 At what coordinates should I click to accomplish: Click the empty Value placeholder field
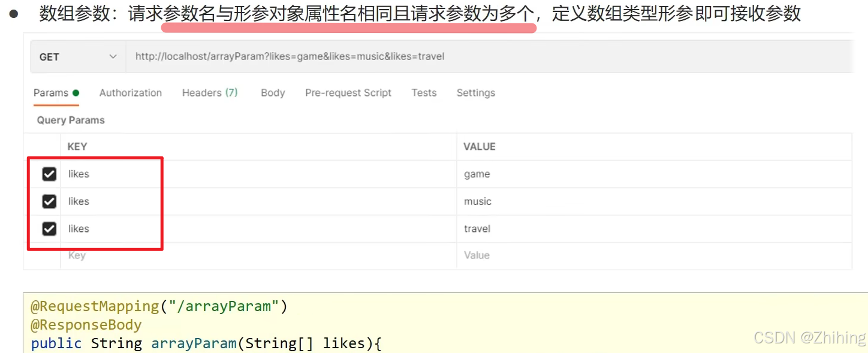[x=654, y=256]
